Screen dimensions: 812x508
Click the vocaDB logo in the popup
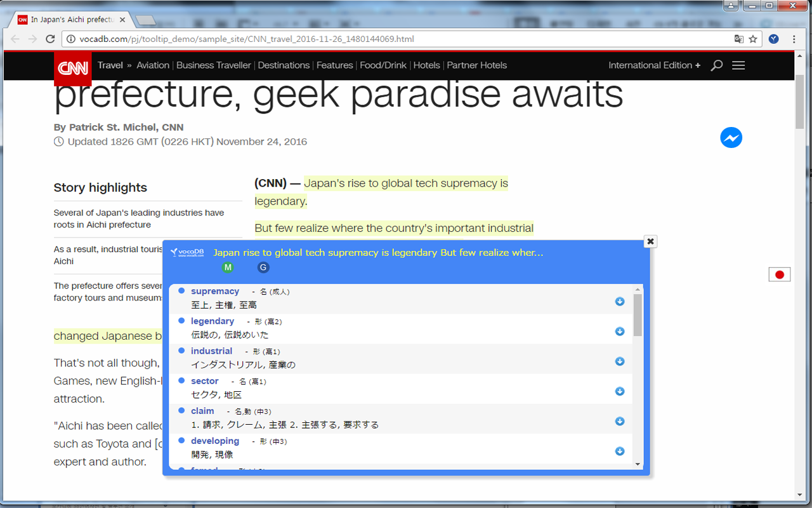(x=187, y=253)
